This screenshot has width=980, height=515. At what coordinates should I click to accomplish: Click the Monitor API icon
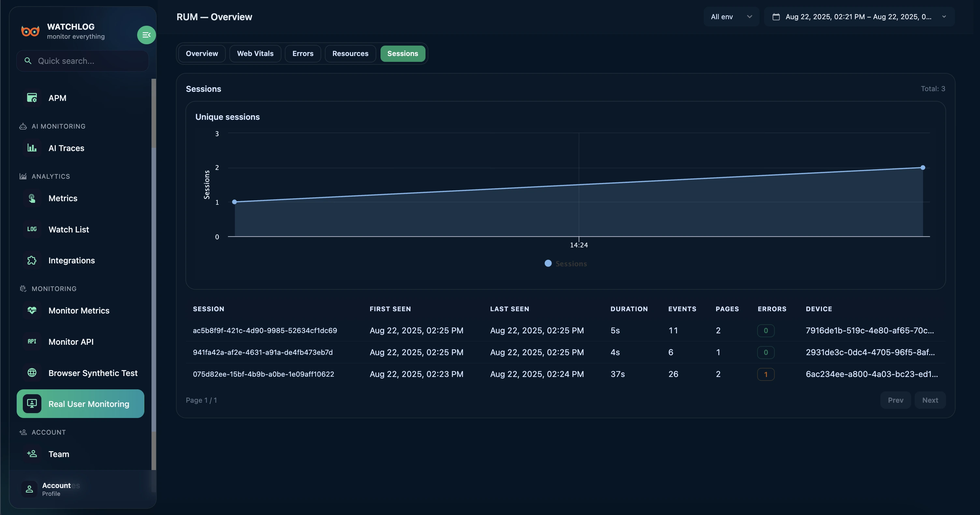click(x=32, y=342)
